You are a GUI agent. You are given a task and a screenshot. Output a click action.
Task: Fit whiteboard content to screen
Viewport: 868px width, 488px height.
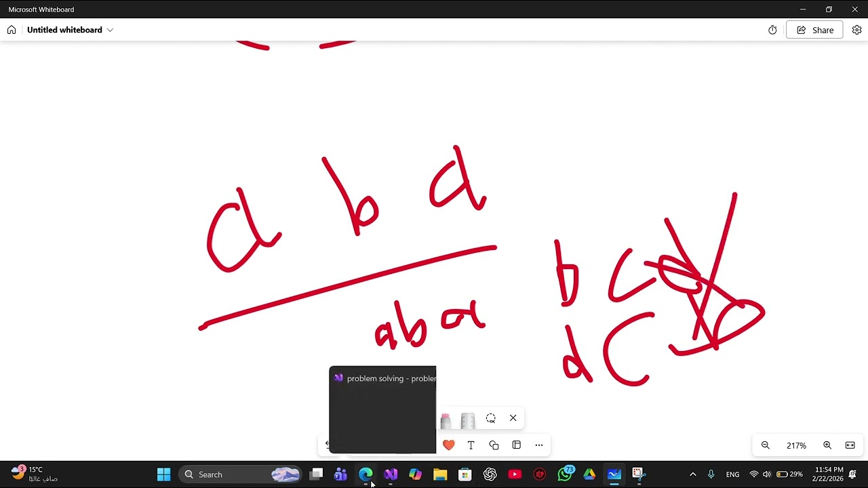pyautogui.click(x=850, y=445)
